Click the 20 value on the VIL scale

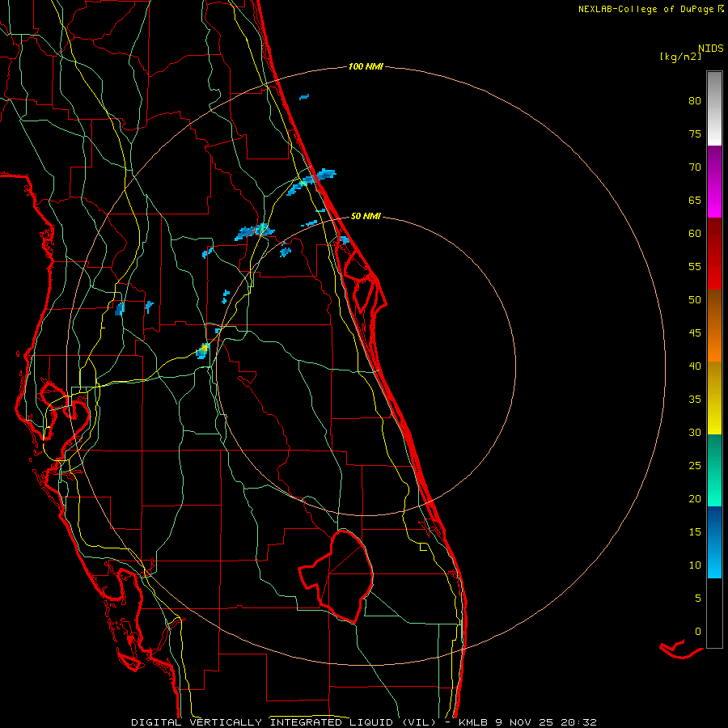click(695, 498)
